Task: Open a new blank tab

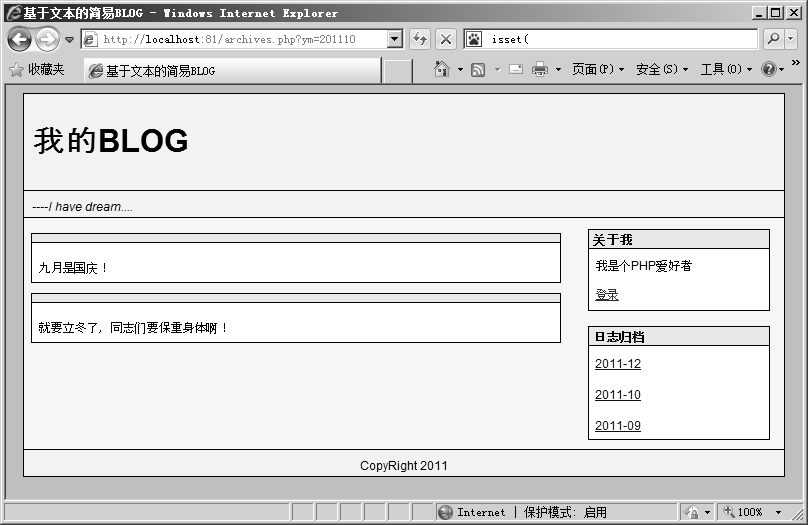Action: point(397,71)
